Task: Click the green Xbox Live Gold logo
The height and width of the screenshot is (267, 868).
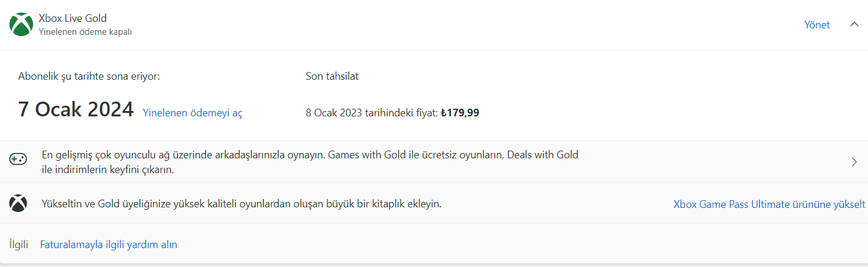Action: pyautogui.click(x=21, y=24)
